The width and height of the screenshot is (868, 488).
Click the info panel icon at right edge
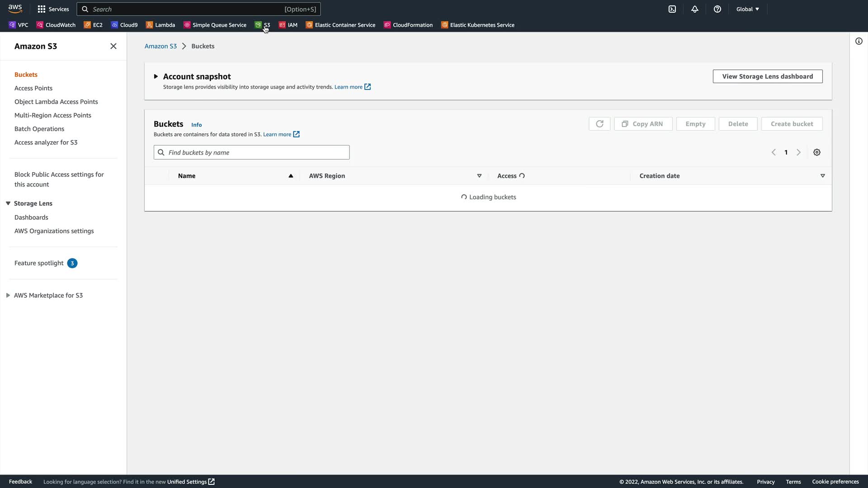(x=859, y=41)
